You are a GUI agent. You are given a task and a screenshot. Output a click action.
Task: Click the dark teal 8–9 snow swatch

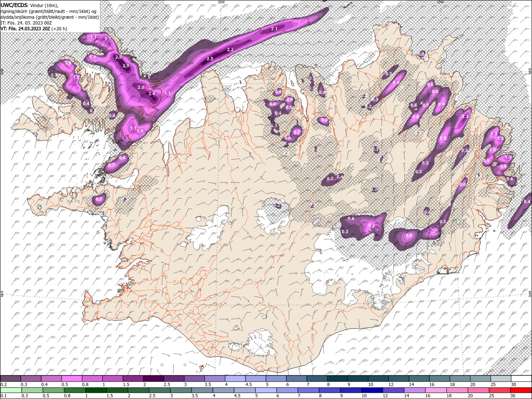pyautogui.click(x=337, y=379)
